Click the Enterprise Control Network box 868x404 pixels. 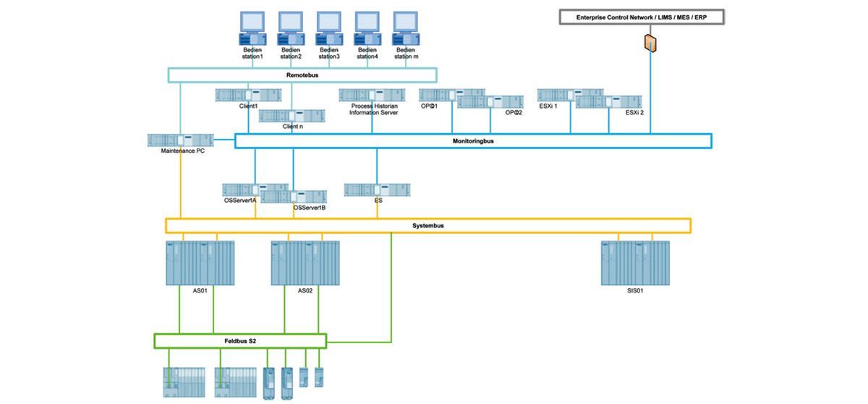pyautogui.click(x=642, y=16)
